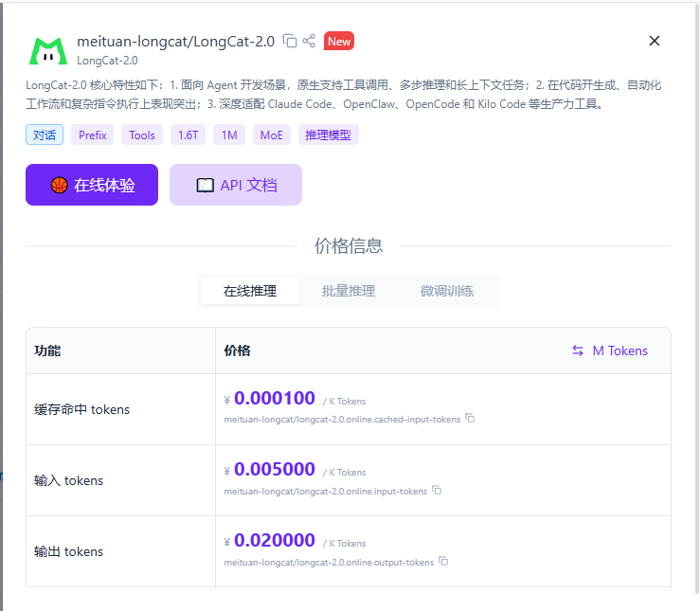This screenshot has width=700, height=611.
Task: Select the 1M context tag
Action: coord(229,135)
